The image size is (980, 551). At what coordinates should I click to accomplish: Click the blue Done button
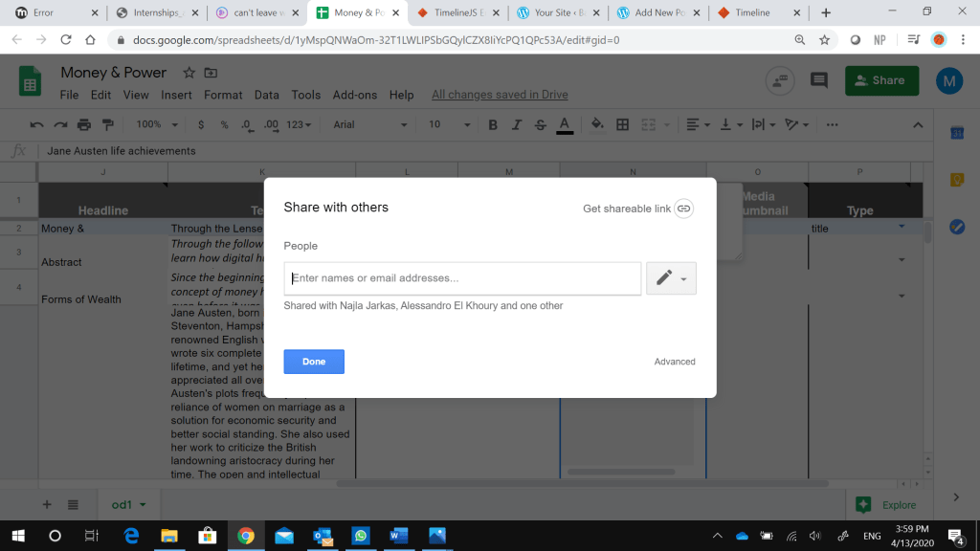click(x=314, y=362)
